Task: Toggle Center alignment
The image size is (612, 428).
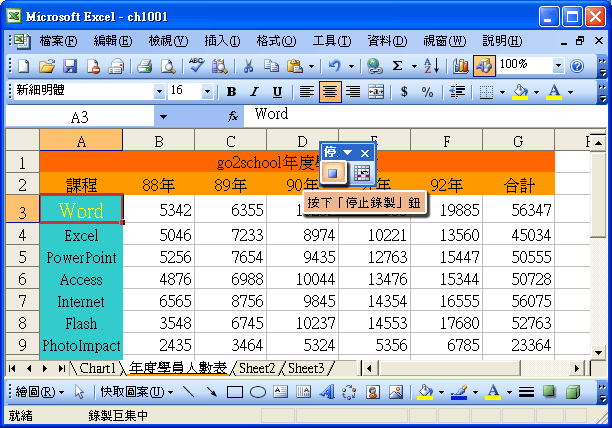Action: click(x=330, y=92)
